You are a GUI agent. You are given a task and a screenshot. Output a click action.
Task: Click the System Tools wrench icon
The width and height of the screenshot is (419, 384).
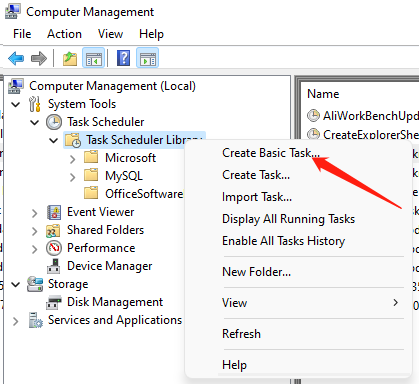click(x=35, y=104)
